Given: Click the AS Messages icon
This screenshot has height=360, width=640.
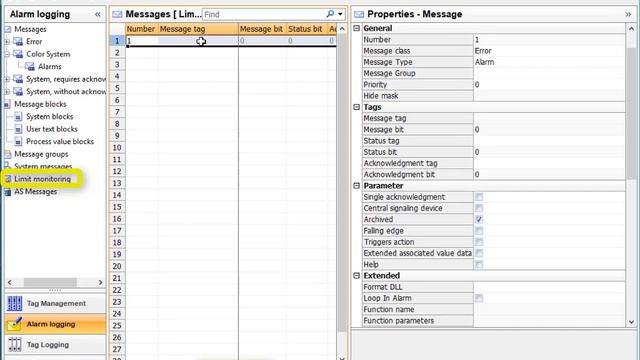Looking at the screenshot, I should click(8, 192).
